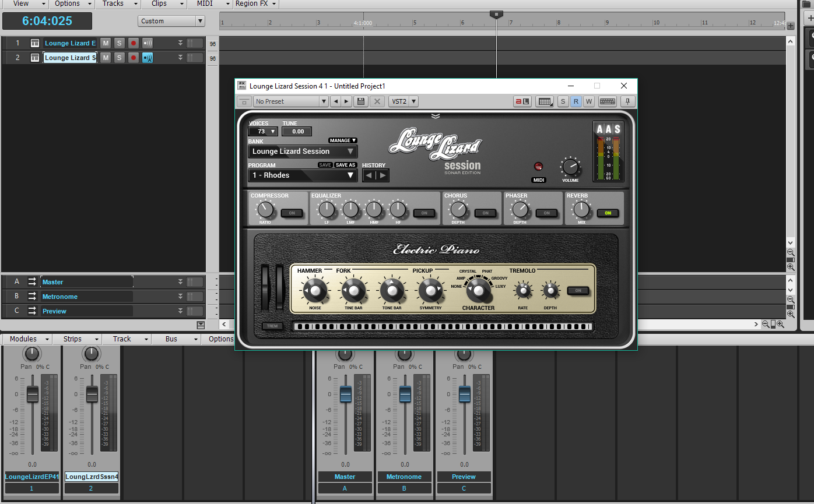814x504 pixels.
Task: Click the zoom-in magnifier beside the bus pane
Action: click(791, 314)
